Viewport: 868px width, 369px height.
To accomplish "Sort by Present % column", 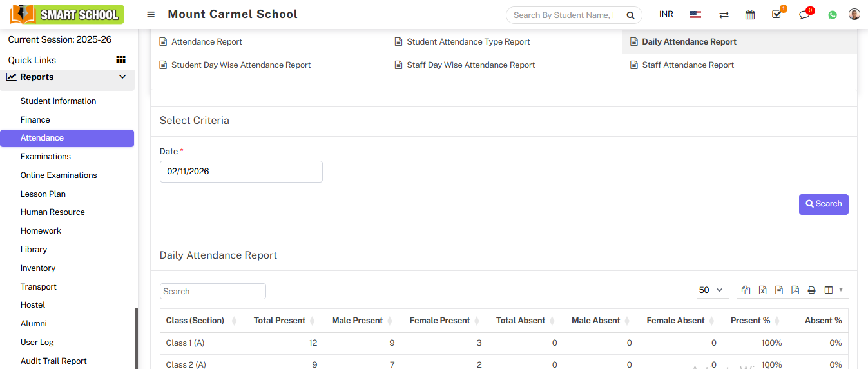I will (776, 321).
